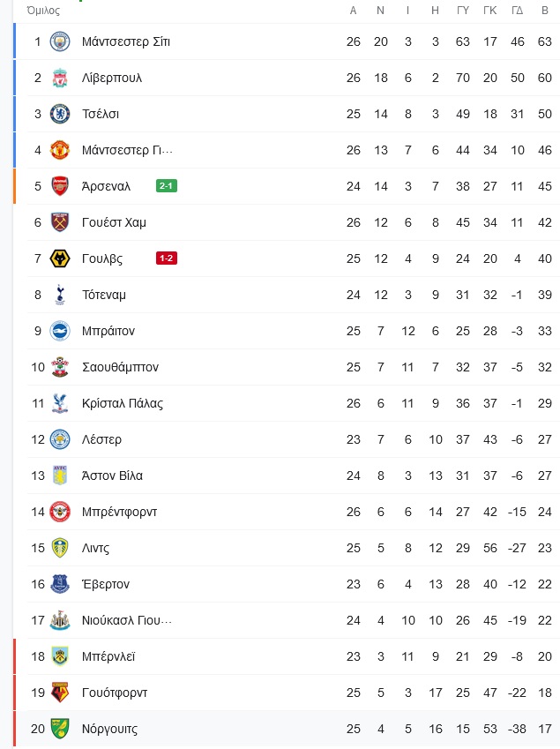
Task: Click the Manchester City club crest
Action: pyautogui.click(x=60, y=41)
